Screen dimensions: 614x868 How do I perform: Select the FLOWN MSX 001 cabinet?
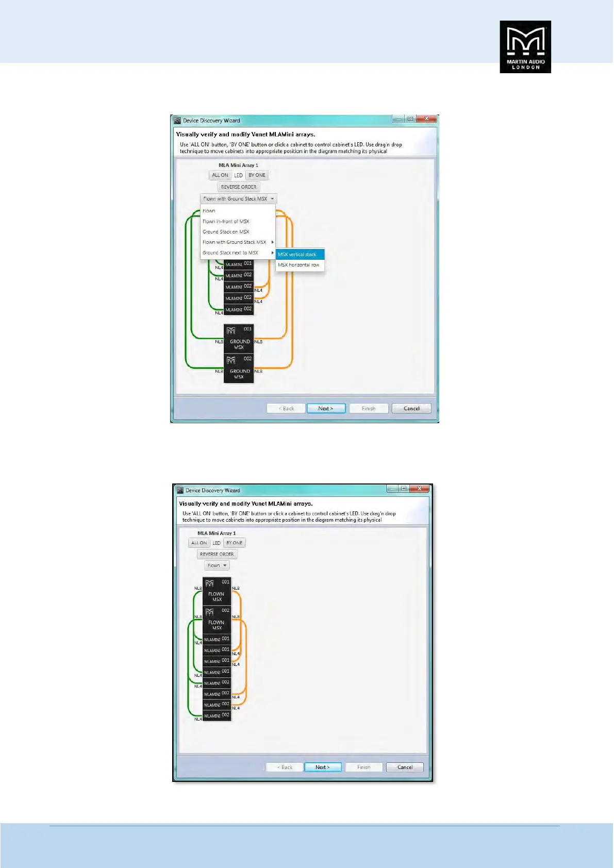coord(217,591)
